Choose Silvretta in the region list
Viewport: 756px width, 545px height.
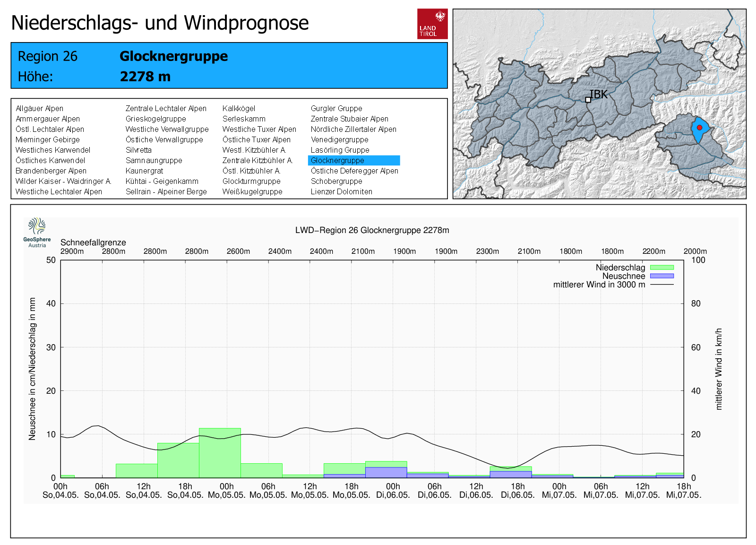pos(138,150)
